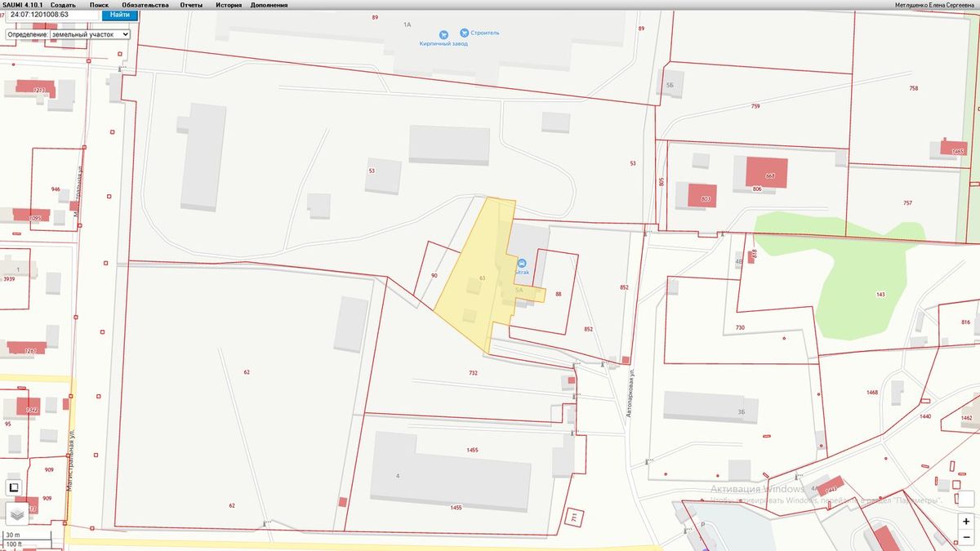The width and height of the screenshot is (980, 551).
Task: Click parcel label 805
Action: pos(661,183)
